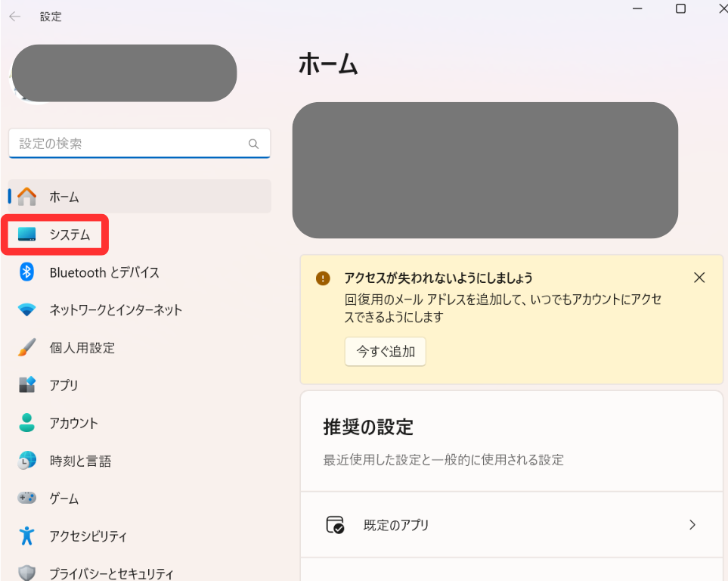Click the search magnifier icon
728x581 pixels.
click(253, 144)
